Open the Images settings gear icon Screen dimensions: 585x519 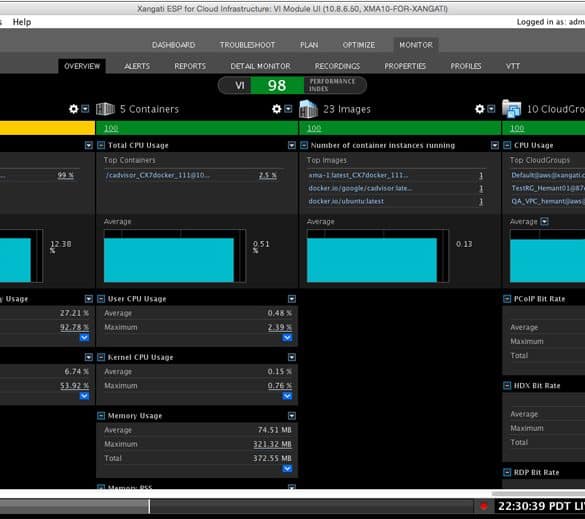[x=479, y=109]
